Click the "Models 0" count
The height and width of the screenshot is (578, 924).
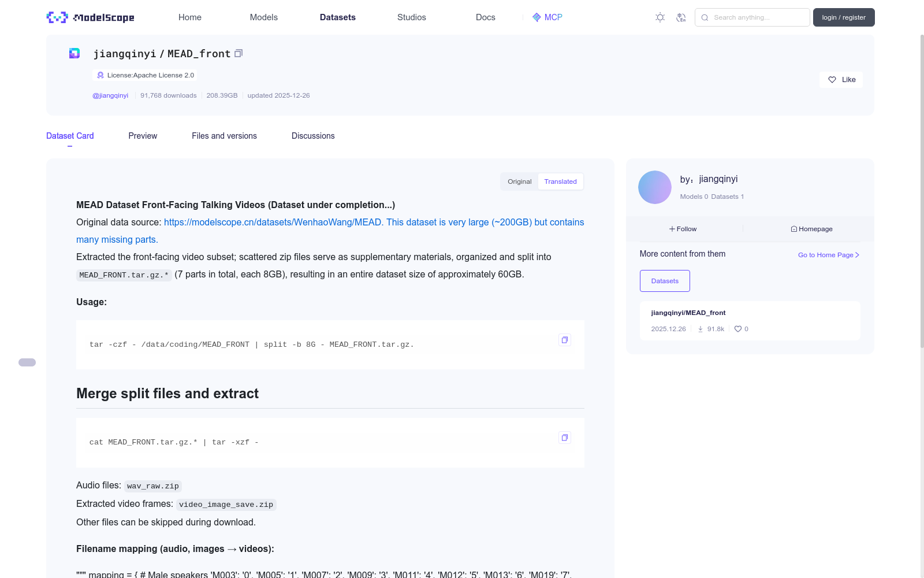pyautogui.click(x=694, y=197)
